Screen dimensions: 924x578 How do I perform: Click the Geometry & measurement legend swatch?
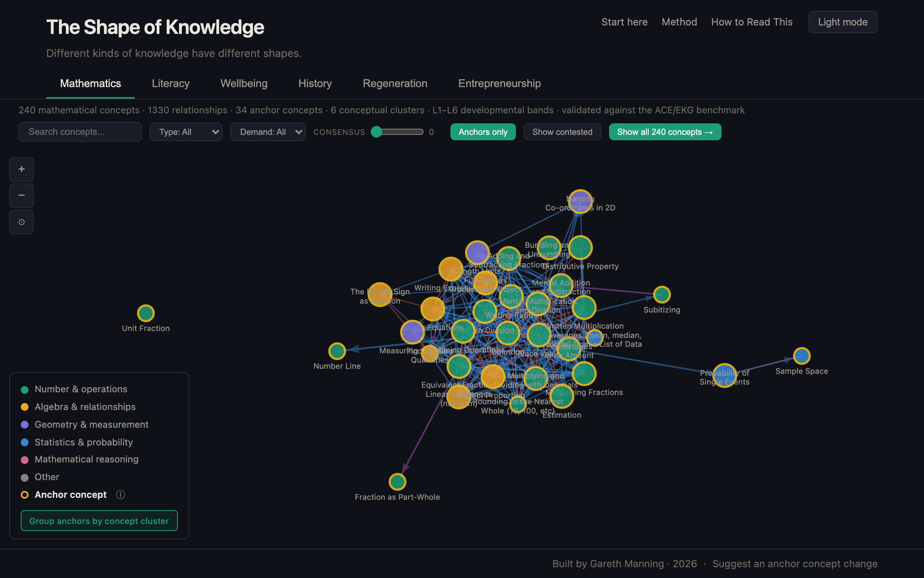25,425
